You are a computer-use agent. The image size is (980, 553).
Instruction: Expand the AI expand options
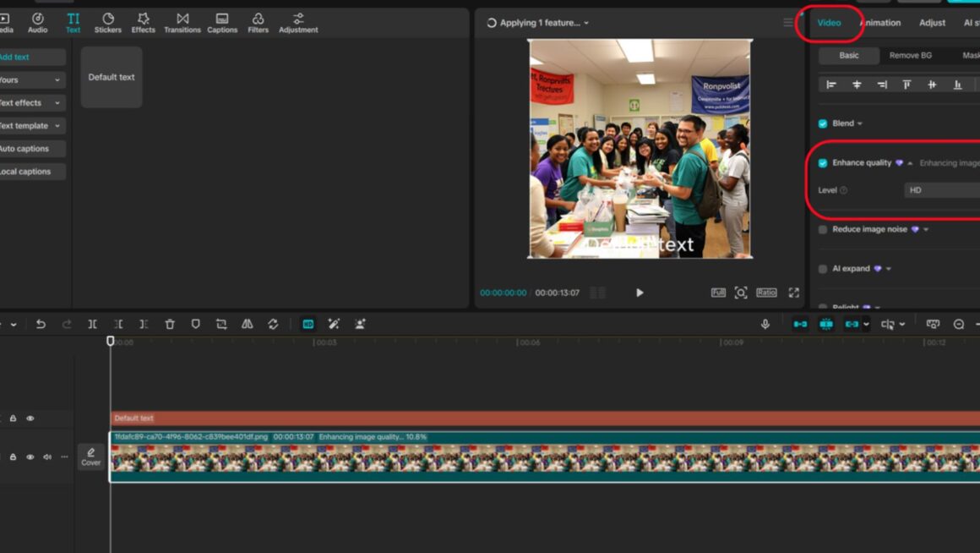pos(888,269)
